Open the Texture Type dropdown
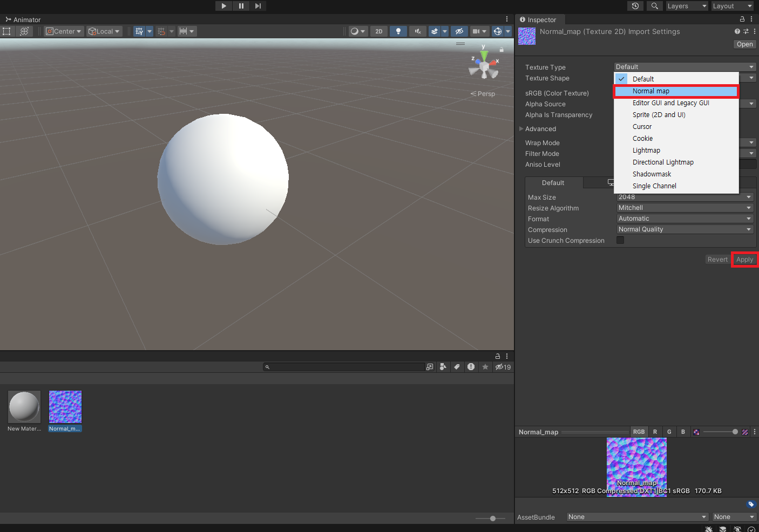The width and height of the screenshot is (759, 532). pyautogui.click(x=685, y=67)
